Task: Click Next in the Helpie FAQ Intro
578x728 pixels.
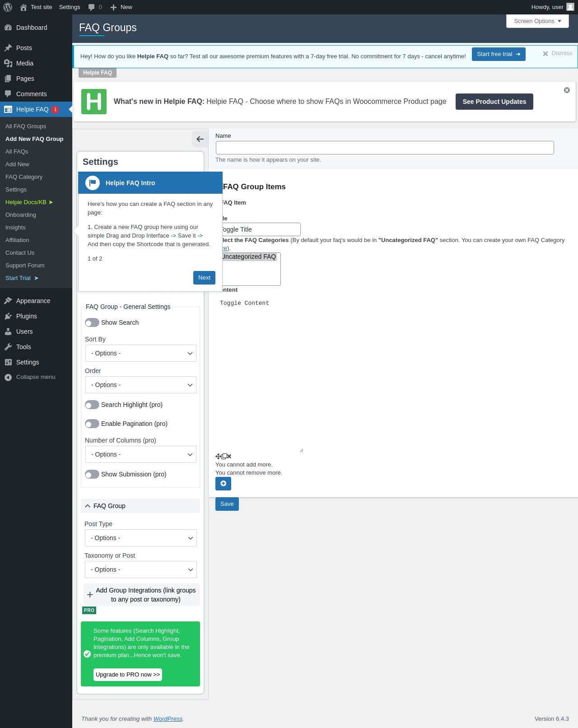Action: pos(204,278)
